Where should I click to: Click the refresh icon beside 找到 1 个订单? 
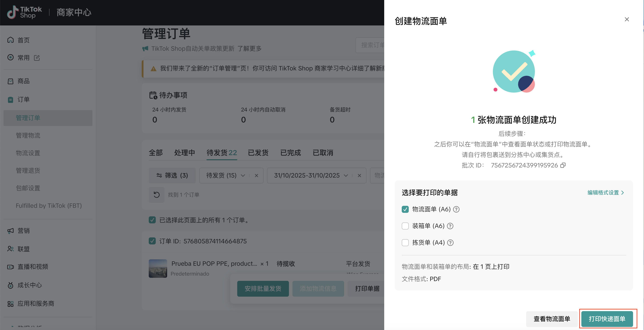[156, 195]
